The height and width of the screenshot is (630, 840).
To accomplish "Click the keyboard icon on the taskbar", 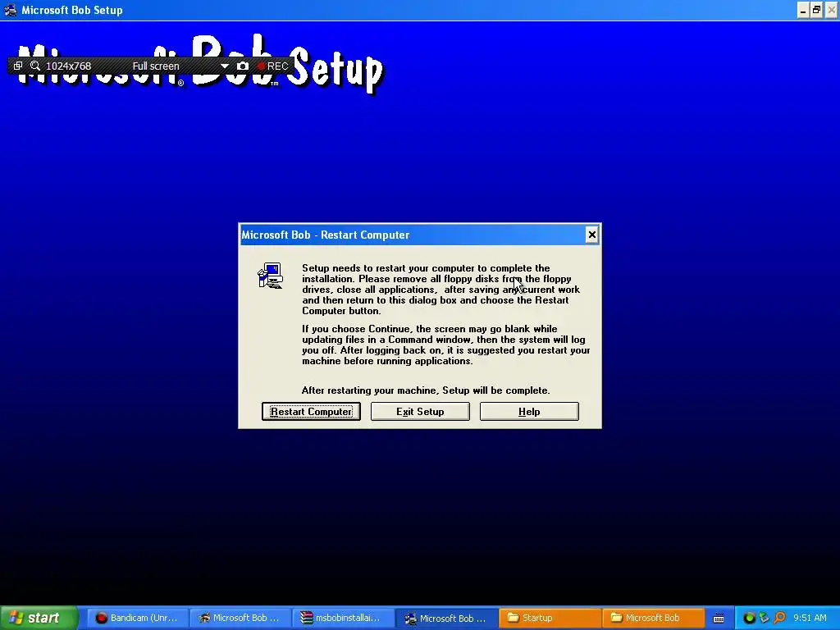I will (x=719, y=619).
